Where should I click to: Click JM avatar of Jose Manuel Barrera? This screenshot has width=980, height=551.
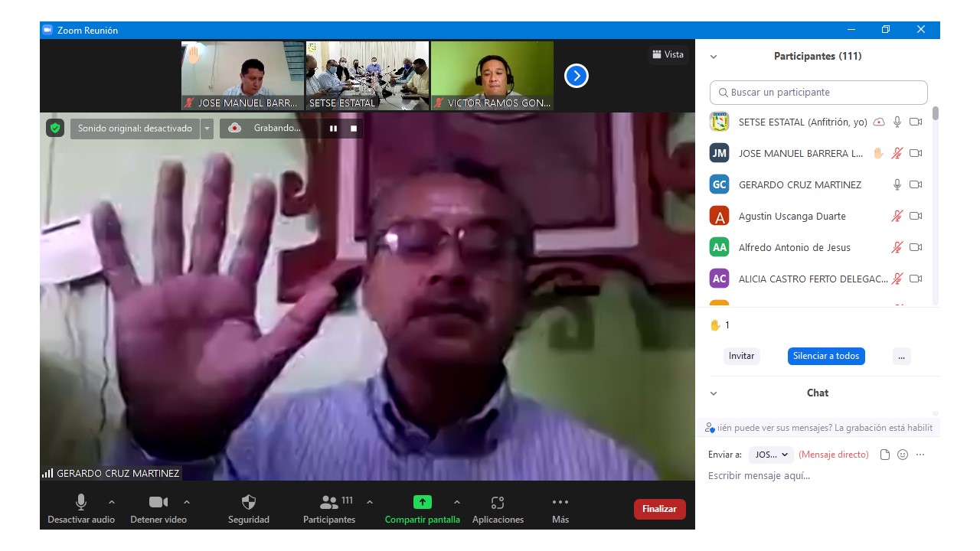[719, 153]
